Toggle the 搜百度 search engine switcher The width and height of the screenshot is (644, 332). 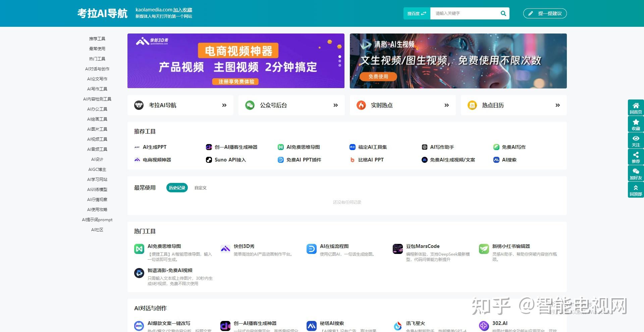pyautogui.click(x=417, y=13)
